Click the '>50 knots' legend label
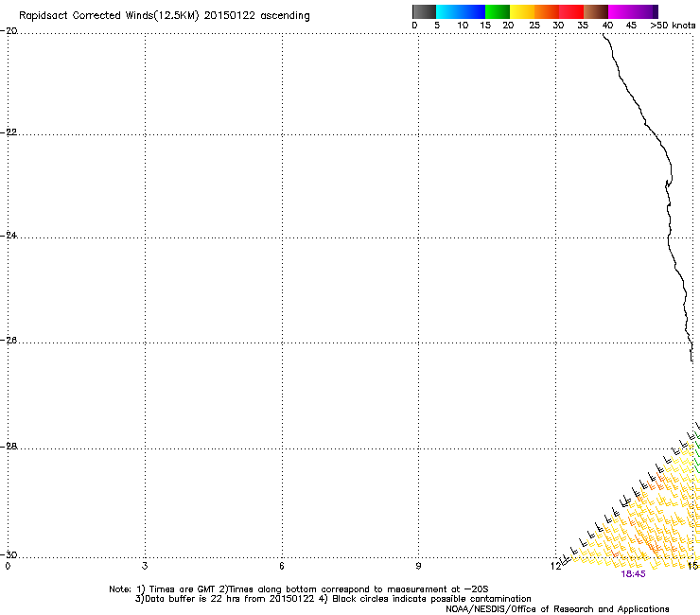The height and width of the screenshot is (615, 700). tap(673, 26)
